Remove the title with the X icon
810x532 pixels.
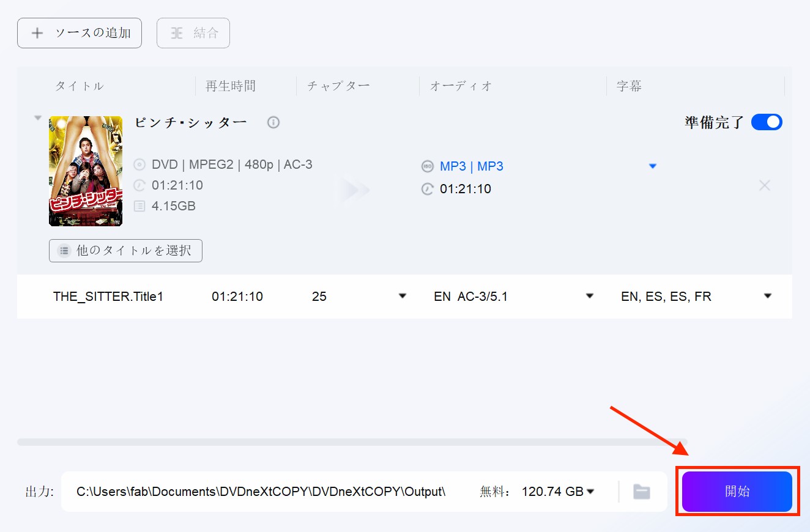point(765,185)
